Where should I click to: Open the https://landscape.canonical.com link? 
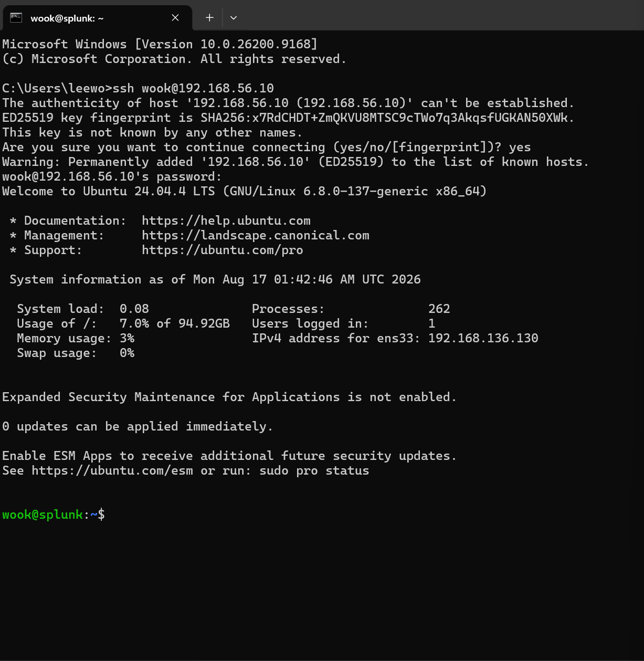pos(256,236)
